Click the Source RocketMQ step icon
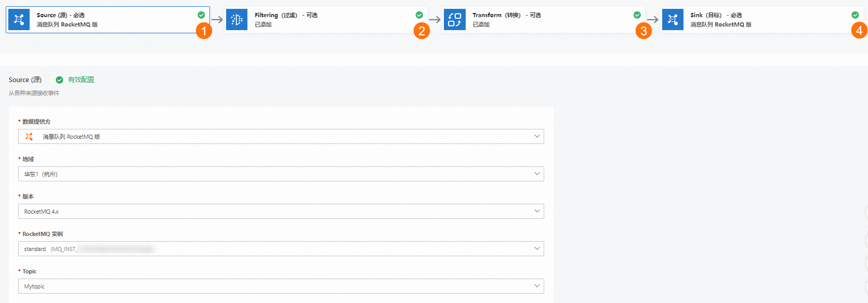Viewport: 868px width, 303px height. 19,20
